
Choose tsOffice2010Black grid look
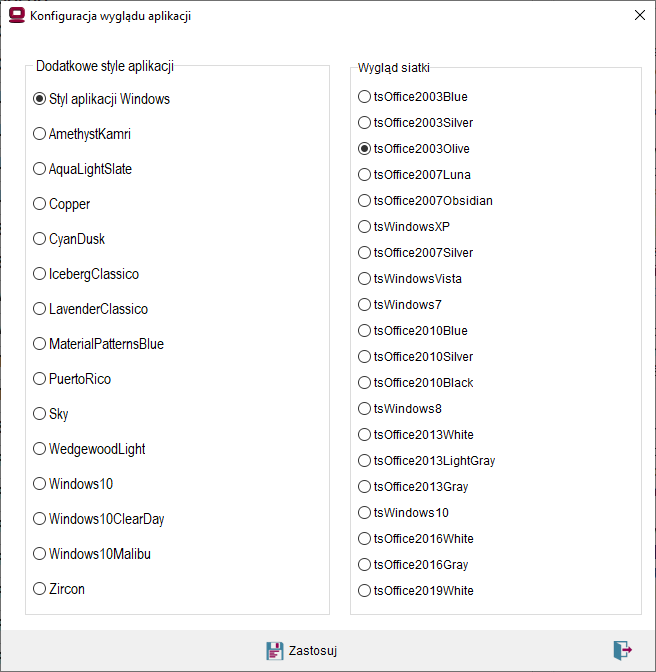(416, 382)
